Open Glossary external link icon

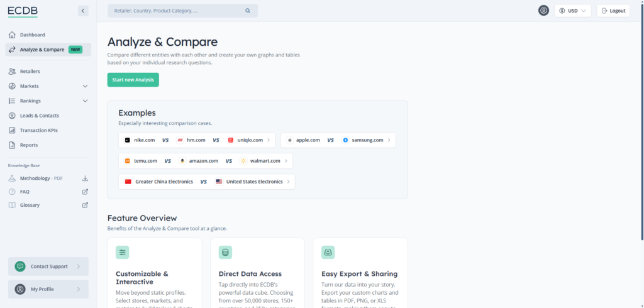tap(85, 206)
